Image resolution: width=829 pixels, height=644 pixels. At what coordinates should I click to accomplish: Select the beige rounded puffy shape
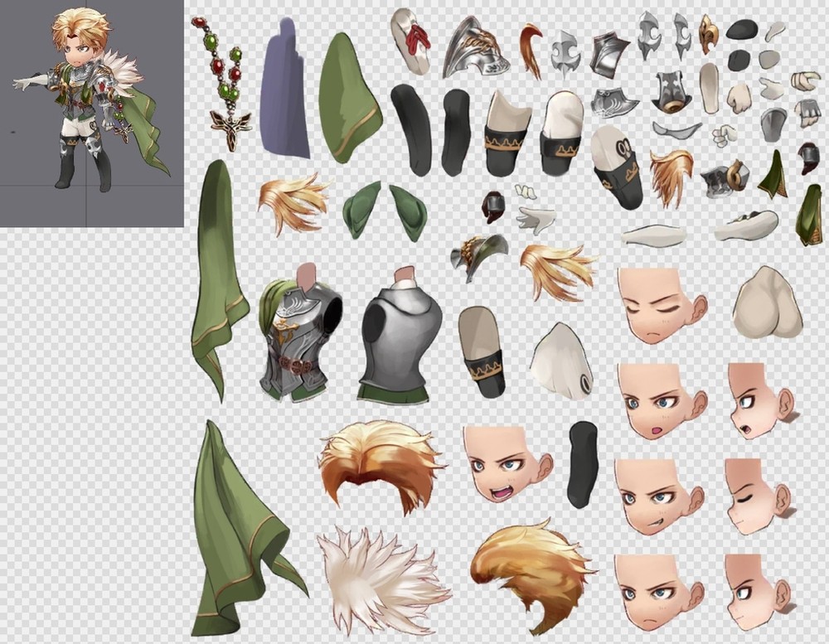tap(768, 303)
